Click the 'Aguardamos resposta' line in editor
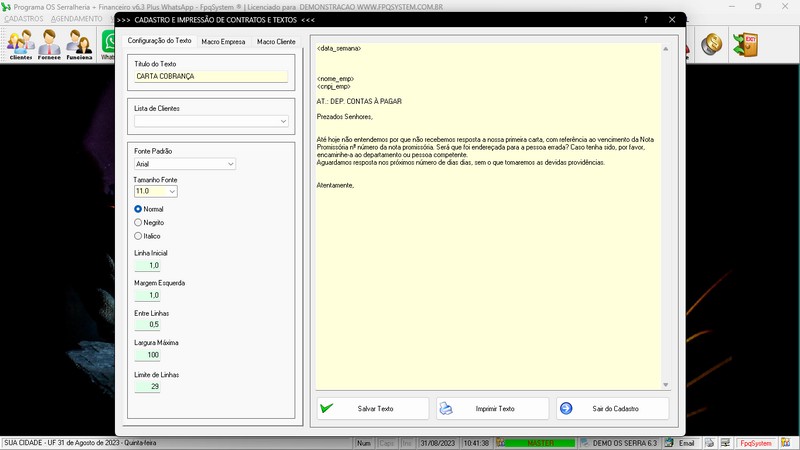This screenshot has width=800, height=450. coord(461,162)
